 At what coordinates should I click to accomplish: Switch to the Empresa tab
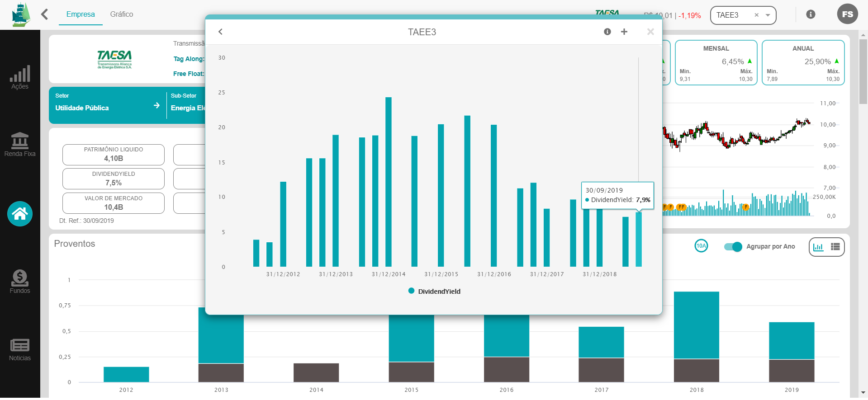81,14
